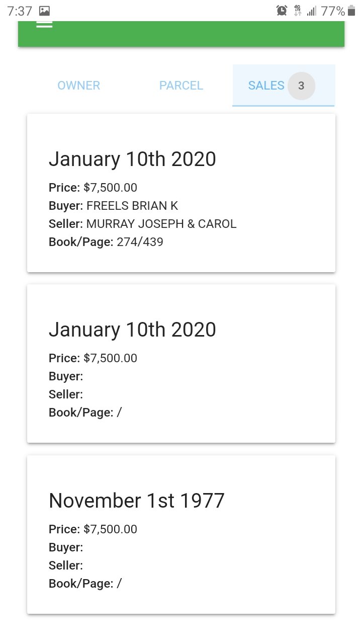Select buyer name FREELS BRIAN K

[x=132, y=206]
